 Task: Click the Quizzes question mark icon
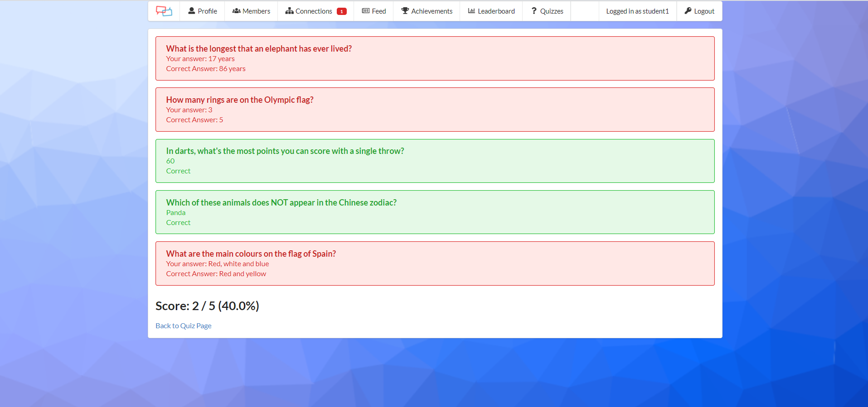(x=534, y=11)
